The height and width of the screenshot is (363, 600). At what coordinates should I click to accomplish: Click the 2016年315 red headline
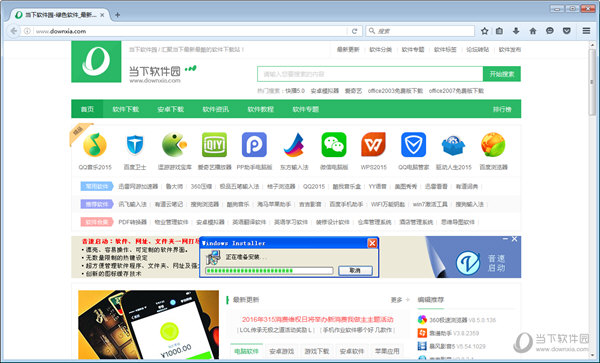pyautogui.click(x=318, y=319)
